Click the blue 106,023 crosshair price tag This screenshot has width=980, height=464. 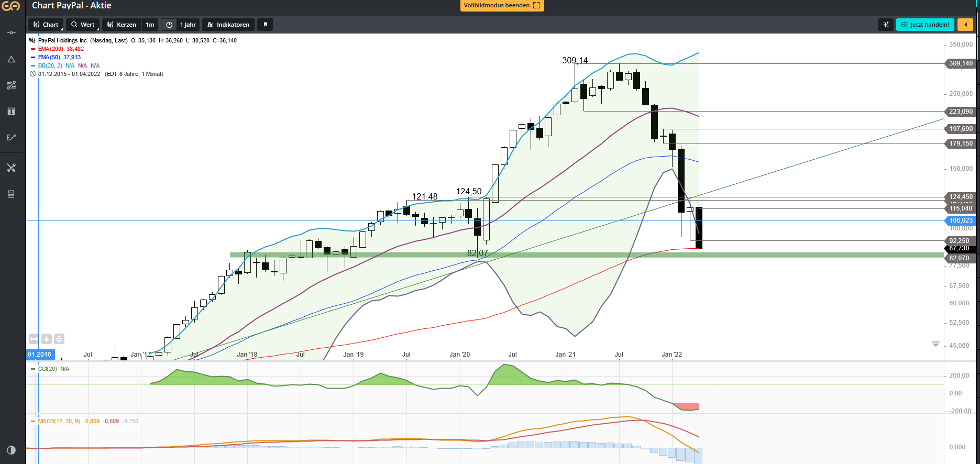[961, 220]
